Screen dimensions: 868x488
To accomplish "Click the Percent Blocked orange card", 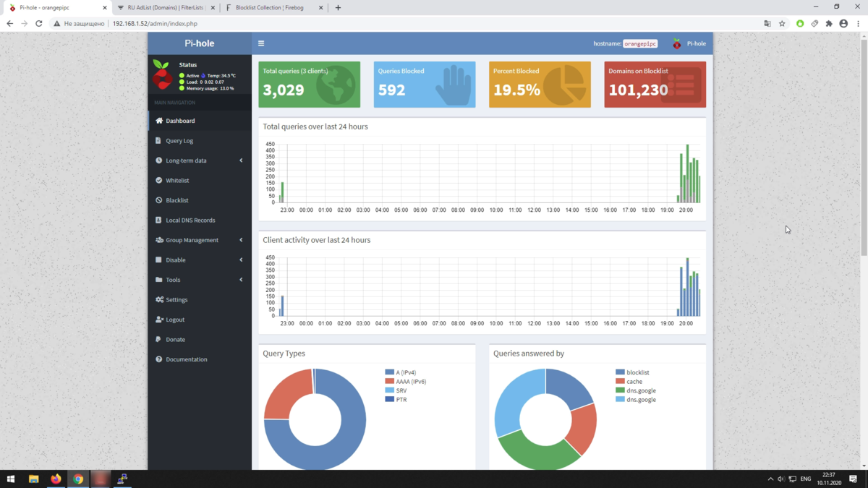I will [x=540, y=85].
